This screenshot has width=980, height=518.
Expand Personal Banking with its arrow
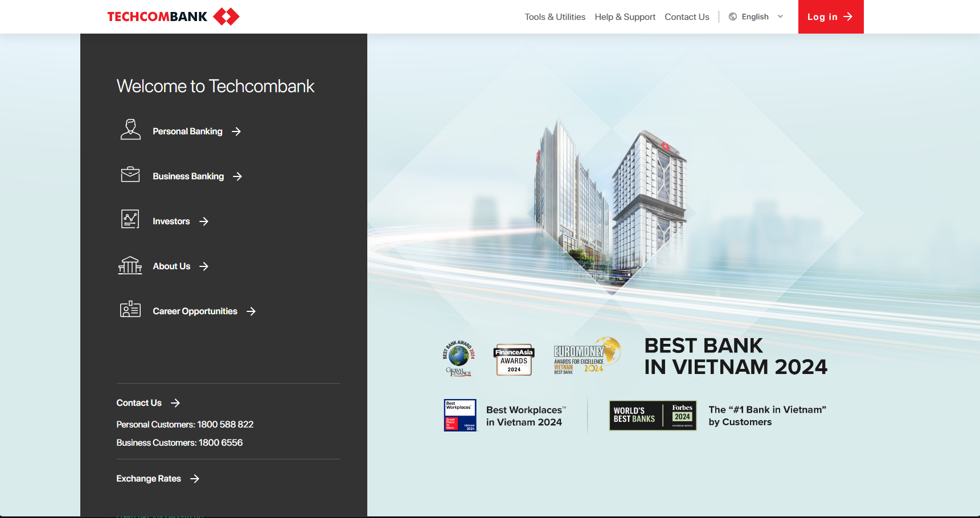tap(236, 131)
